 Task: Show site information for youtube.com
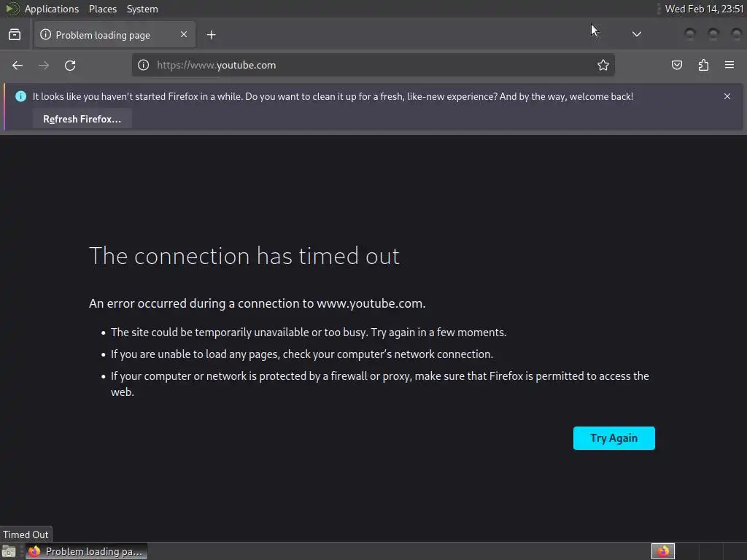(x=144, y=65)
